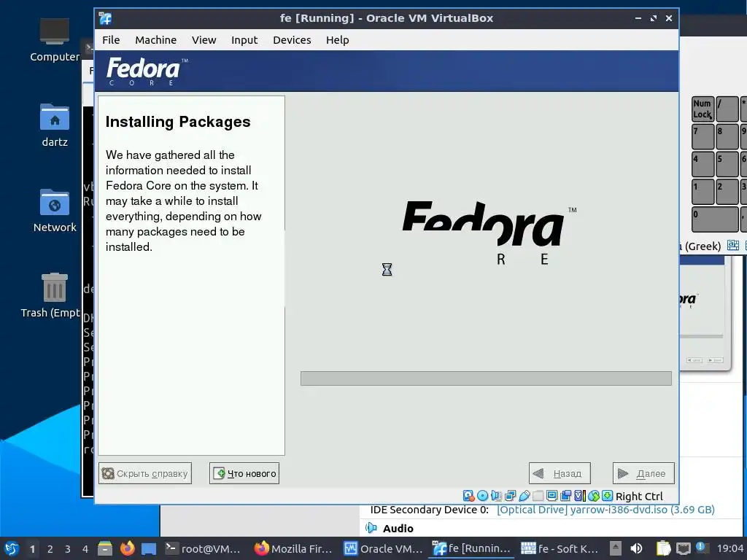The width and height of the screenshot is (747, 560).
Task: Click the CPU/virtualization indicator icon
Action: [x=579, y=496]
